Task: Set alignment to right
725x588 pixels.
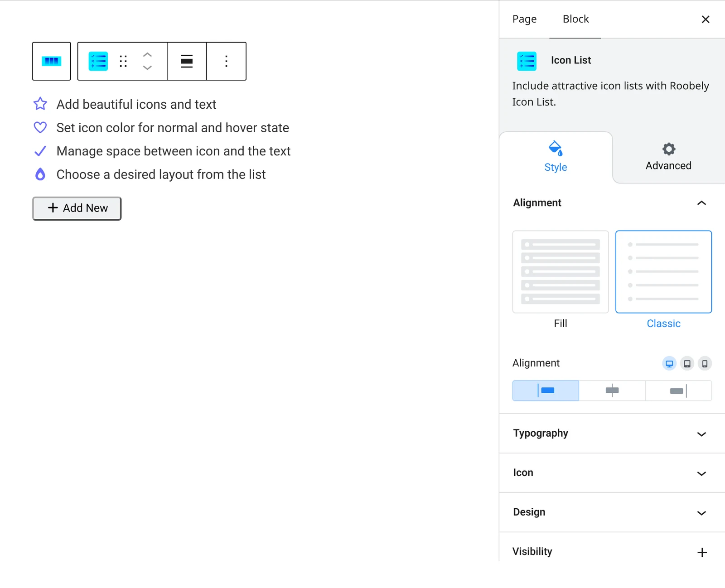Action: 678,390
